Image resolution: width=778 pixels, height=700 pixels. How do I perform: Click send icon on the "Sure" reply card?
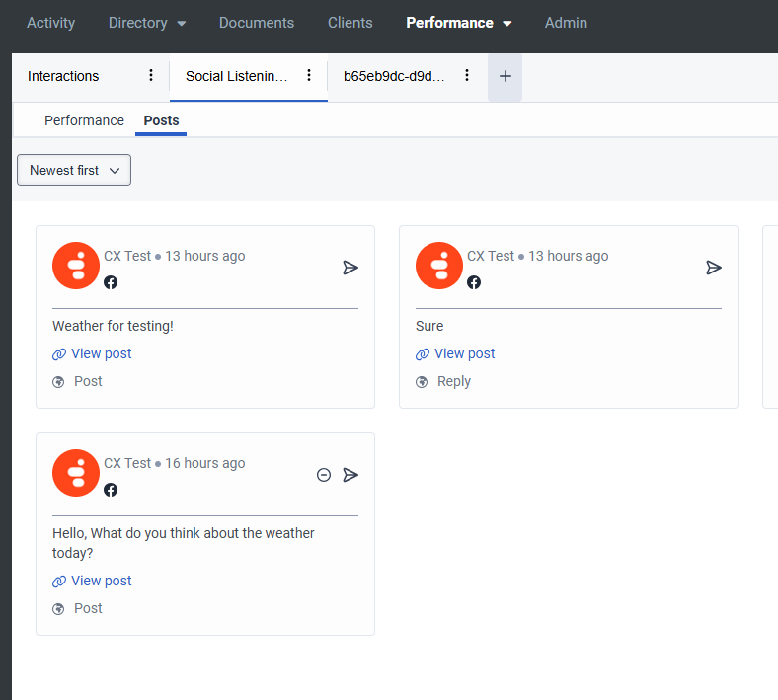coord(714,268)
